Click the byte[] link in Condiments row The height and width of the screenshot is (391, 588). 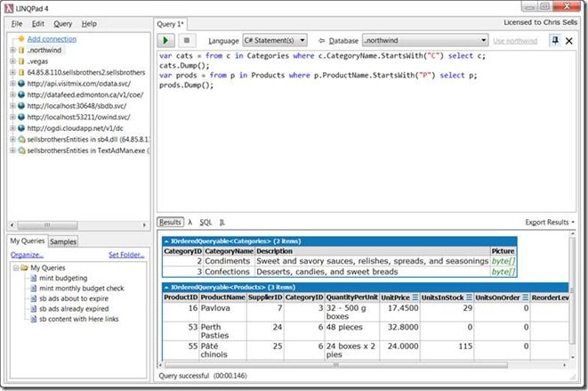click(503, 261)
